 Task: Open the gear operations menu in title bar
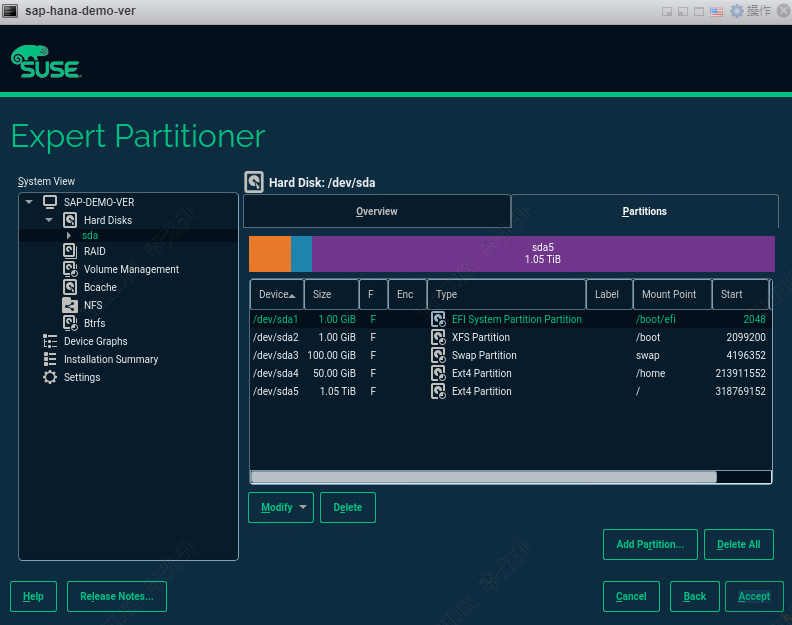coord(751,11)
